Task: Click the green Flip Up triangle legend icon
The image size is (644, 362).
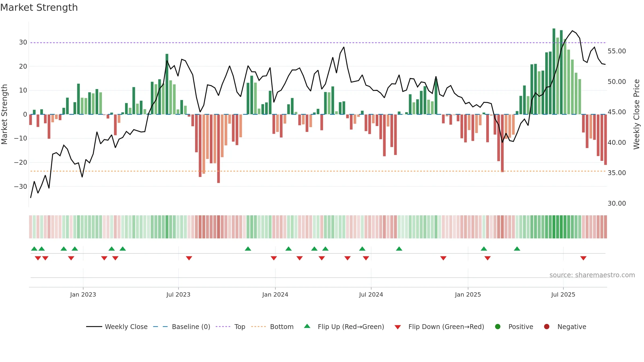Action: click(x=307, y=326)
